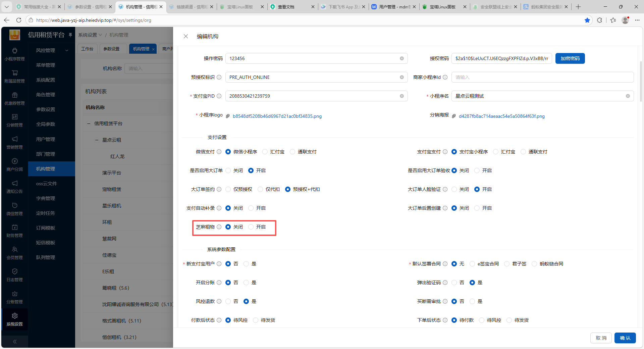
Task: Select 汇付宝 for 微信支付
Action: point(265,152)
